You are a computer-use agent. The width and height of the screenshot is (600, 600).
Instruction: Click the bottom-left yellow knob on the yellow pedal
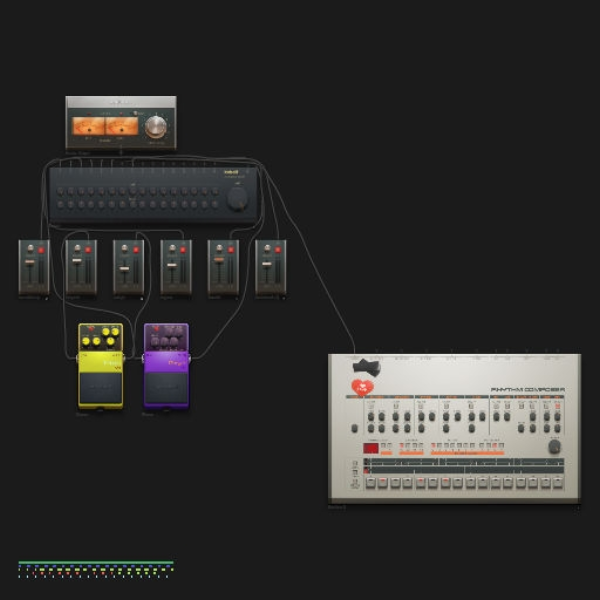click(x=86, y=341)
